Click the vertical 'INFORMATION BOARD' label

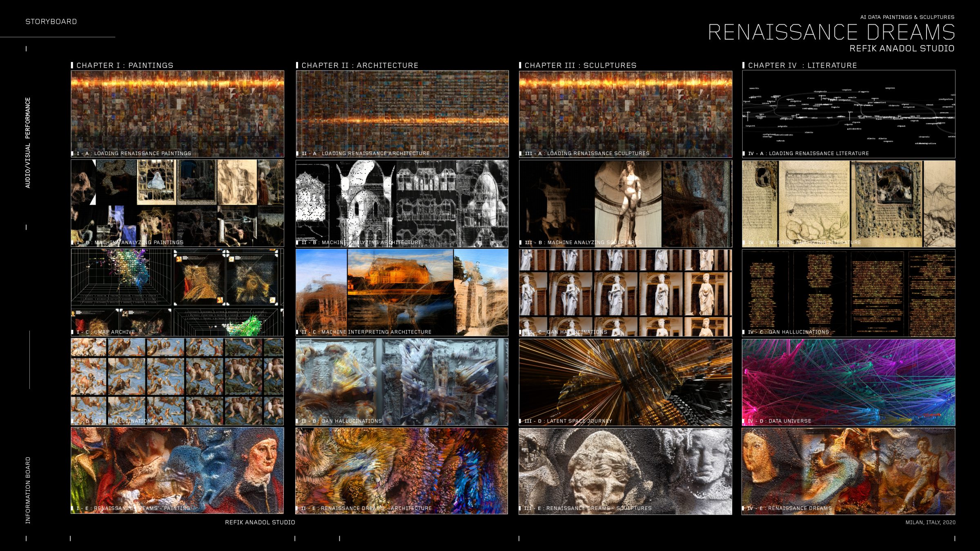click(x=28, y=490)
